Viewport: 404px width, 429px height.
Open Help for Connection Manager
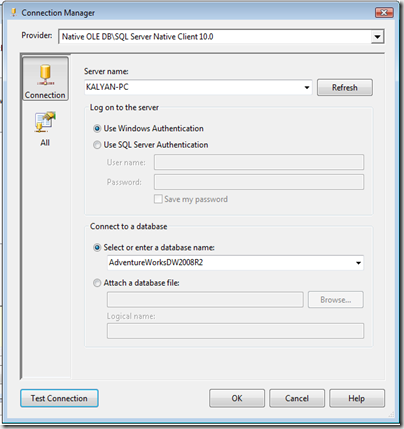(357, 398)
